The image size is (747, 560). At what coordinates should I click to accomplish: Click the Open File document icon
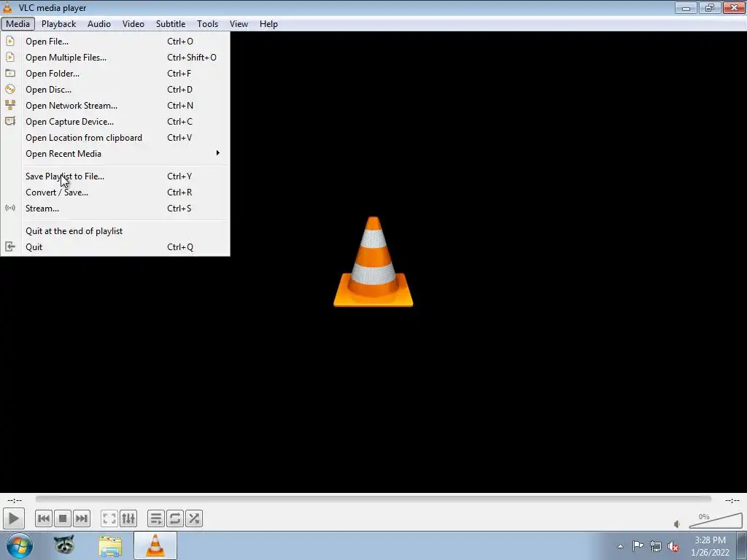pyautogui.click(x=10, y=42)
